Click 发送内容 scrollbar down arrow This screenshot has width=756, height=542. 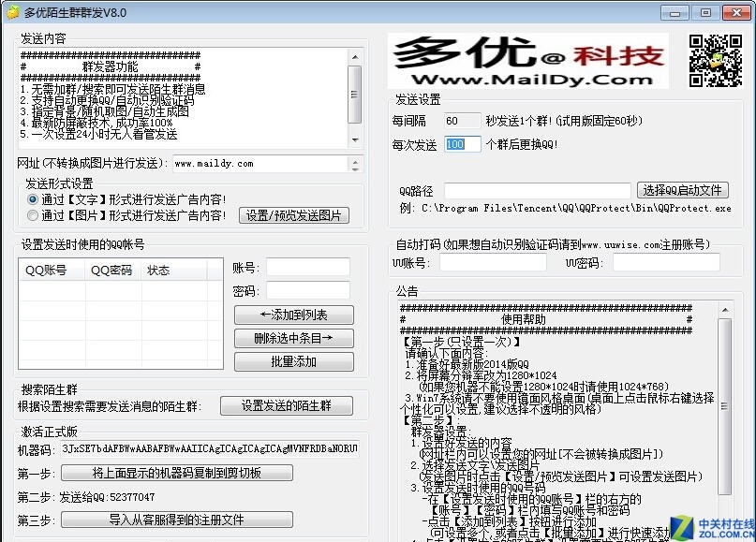[x=355, y=140]
